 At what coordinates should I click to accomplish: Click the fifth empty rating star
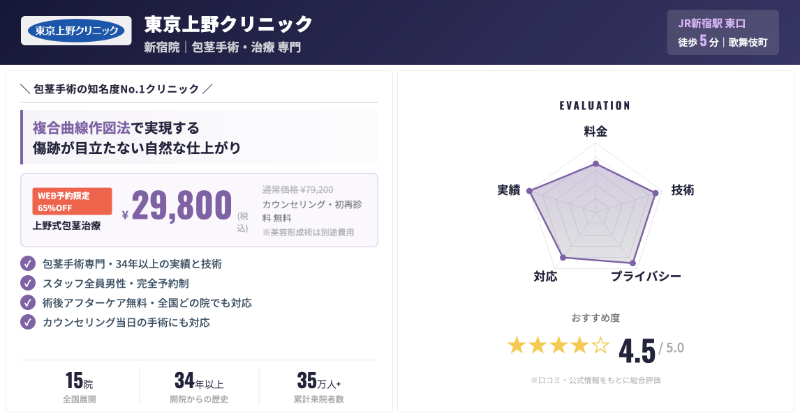600,346
